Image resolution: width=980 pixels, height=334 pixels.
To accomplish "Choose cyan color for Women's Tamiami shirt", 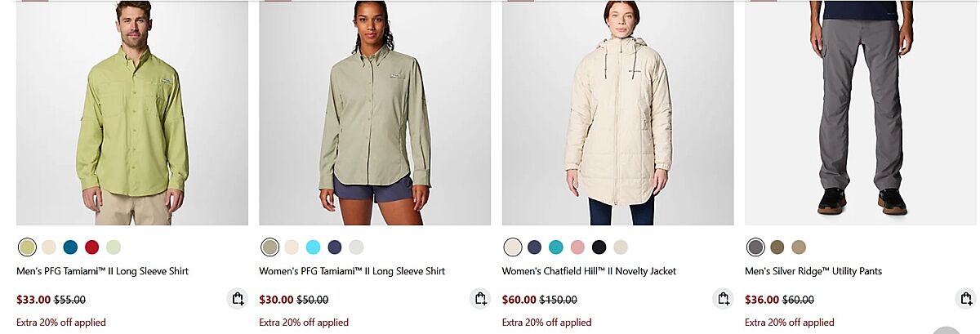I will click(314, 247).
